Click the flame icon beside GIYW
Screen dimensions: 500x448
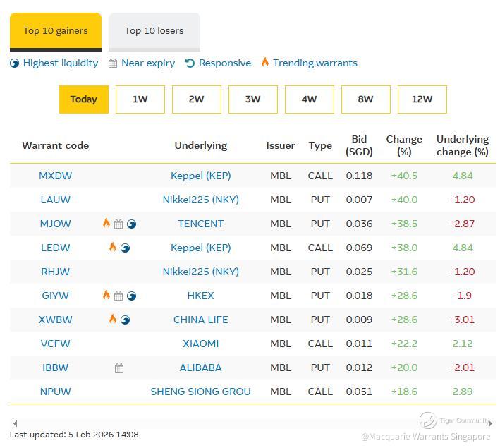106,296
